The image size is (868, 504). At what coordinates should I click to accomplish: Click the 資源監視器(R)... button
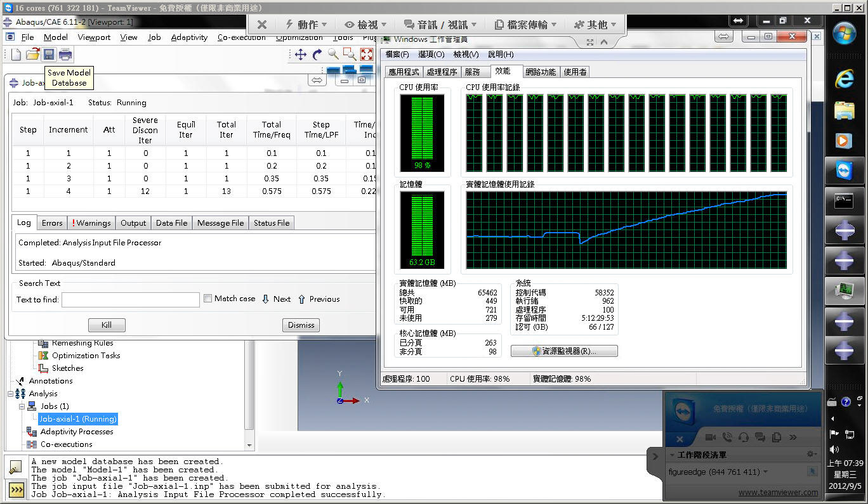tap(564, 351)
